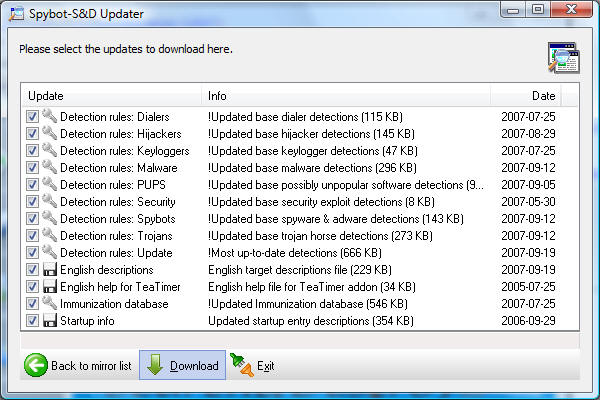Viewport: 600px width, 400px height.
Task: Disable the English help for TeaTimer checkbox
Action: 34,287
